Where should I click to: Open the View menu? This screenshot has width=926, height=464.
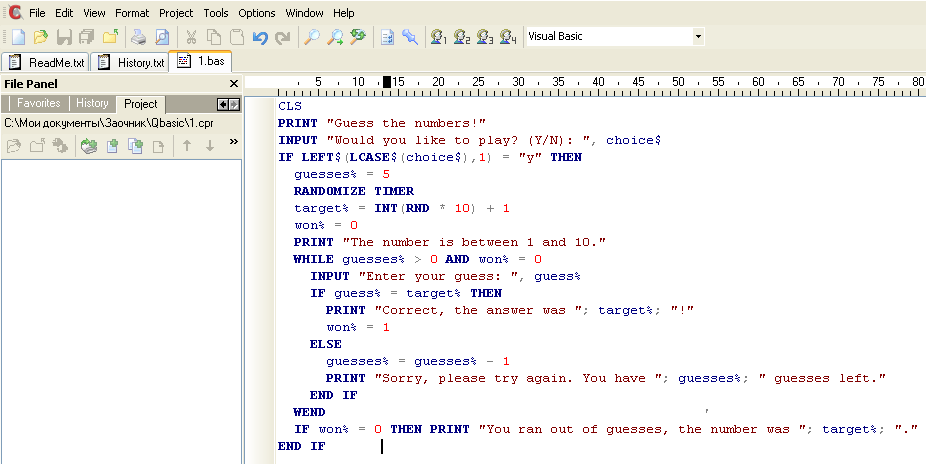point(94,13)
